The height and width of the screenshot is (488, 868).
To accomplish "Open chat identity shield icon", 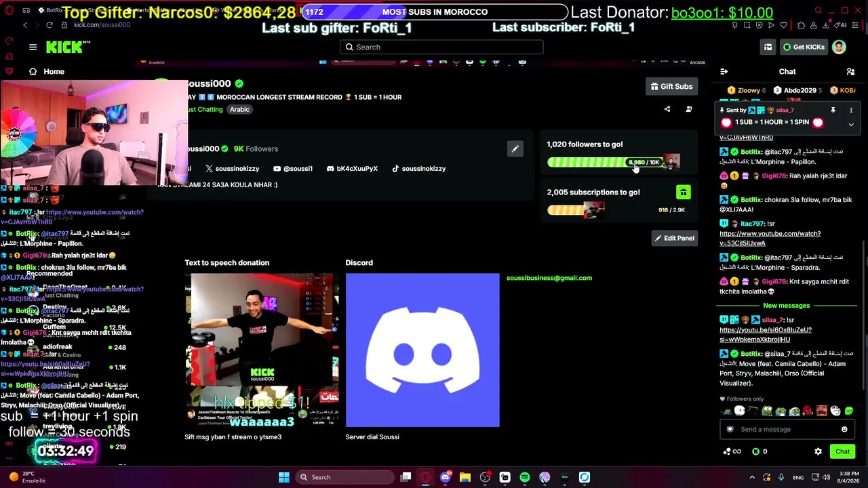I will (730, 429).
